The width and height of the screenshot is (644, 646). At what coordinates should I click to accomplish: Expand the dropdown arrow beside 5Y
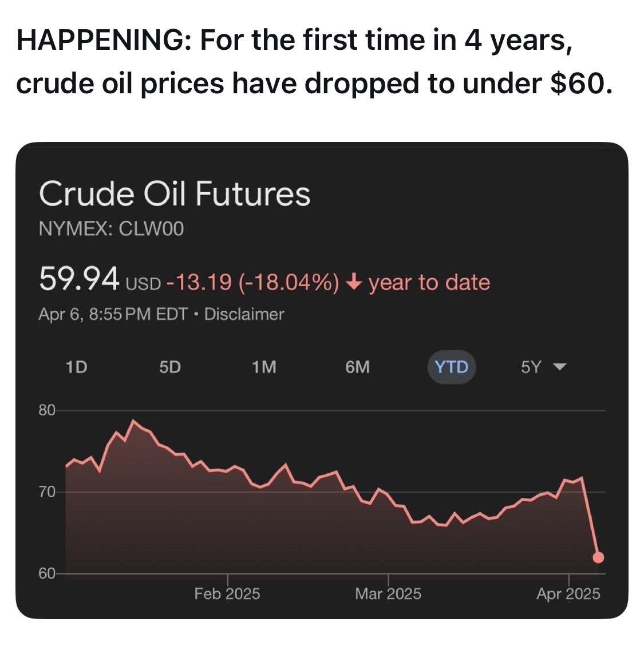tap(559, 366)
